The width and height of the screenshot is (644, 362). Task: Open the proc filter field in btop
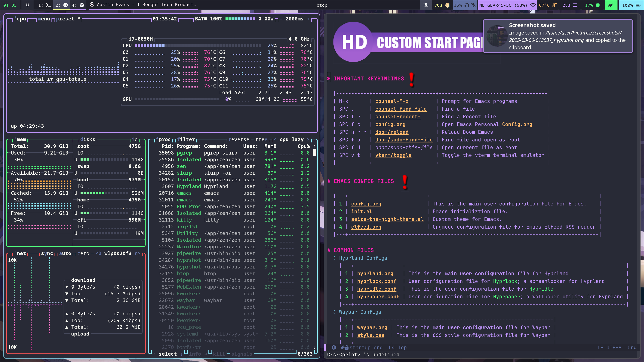(x=186, y=139)
